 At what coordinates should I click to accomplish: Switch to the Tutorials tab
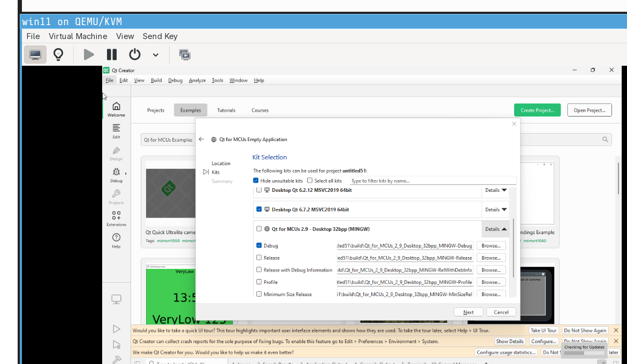(226, 110)
